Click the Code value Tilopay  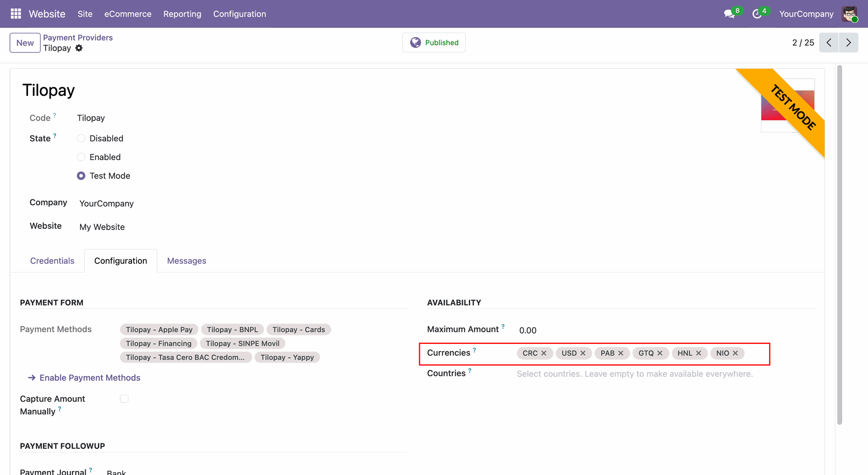point(91,118)
